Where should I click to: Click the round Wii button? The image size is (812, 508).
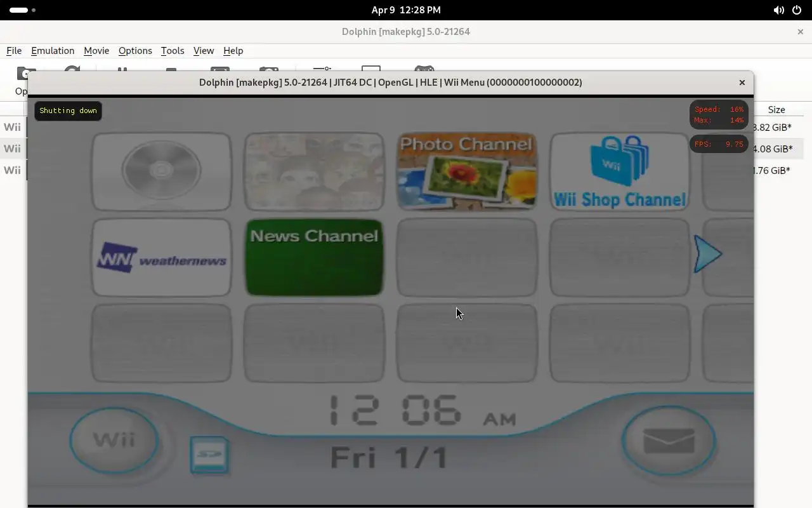114,440
